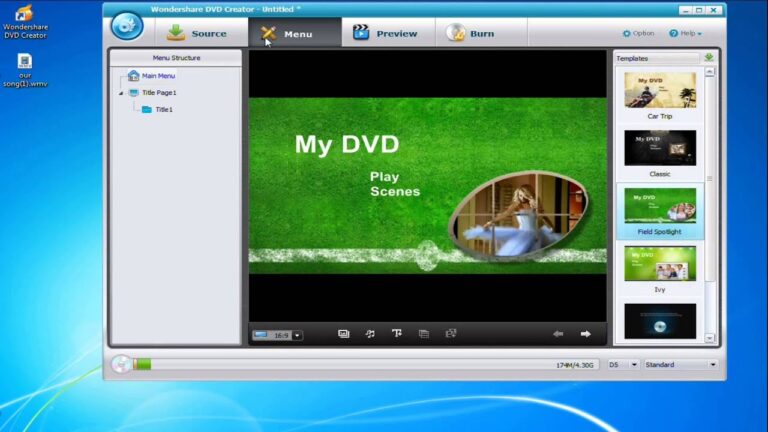Click the Option gear icon
This screenshot has width=768, height=432.
(x=626, y=33)
